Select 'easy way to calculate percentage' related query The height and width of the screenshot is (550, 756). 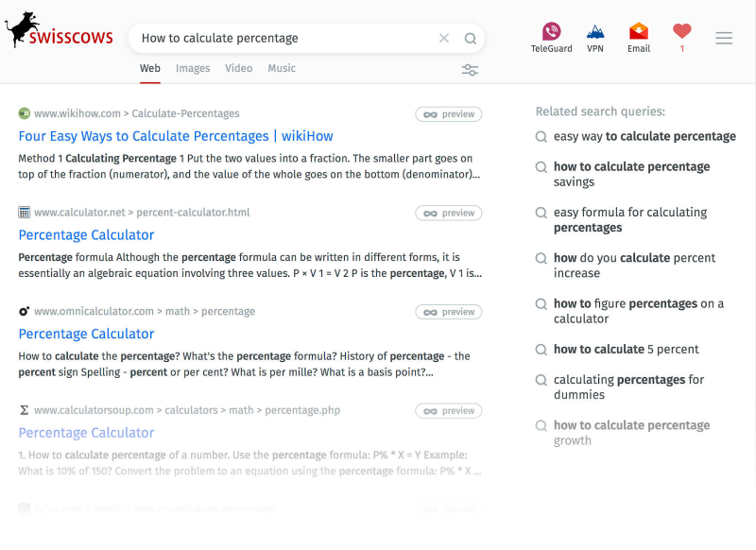(x=644, y=136)
